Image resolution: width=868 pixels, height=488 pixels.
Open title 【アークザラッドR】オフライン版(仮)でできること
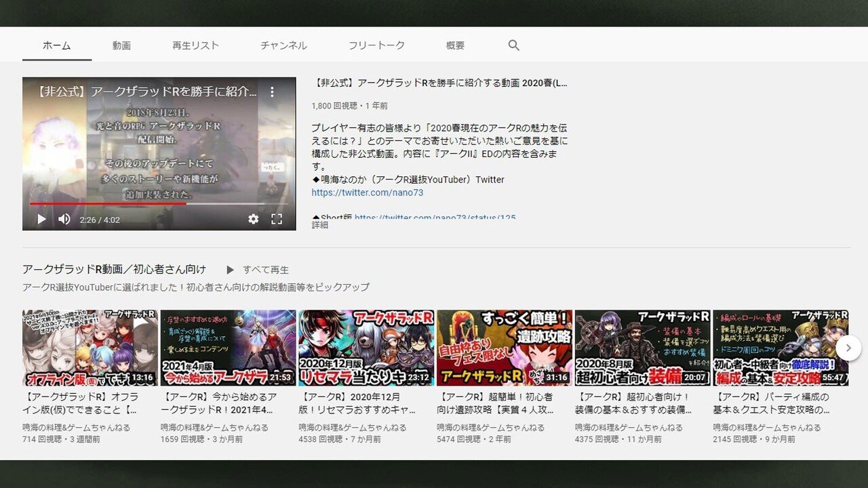click(x=81, y=403)
